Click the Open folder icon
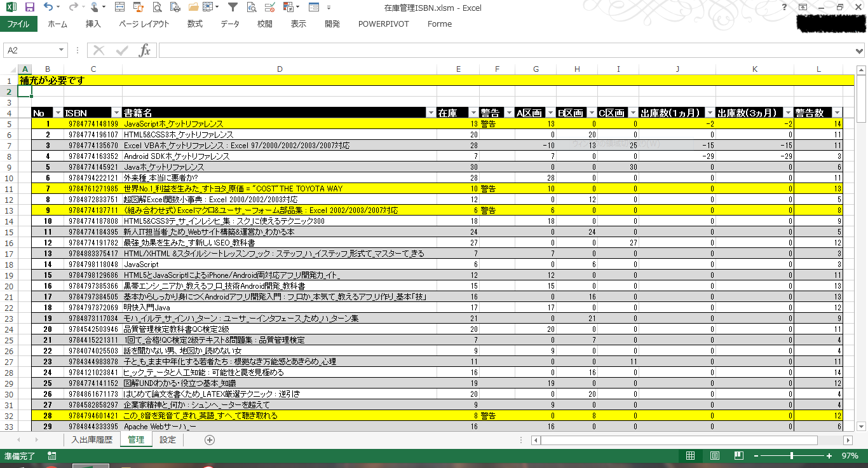Viewport: 868px width, 468px height. pyautogui.click(x=207, y=8)
